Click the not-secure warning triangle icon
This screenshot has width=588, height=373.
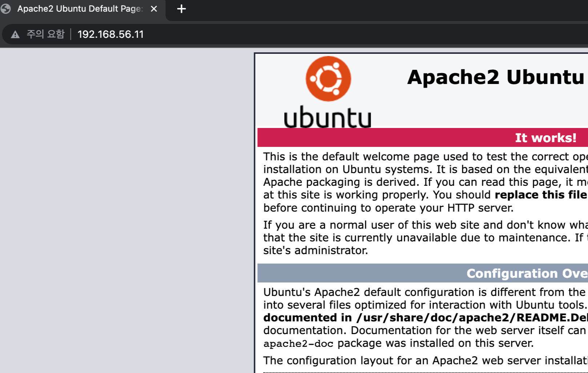click(15, 35)
